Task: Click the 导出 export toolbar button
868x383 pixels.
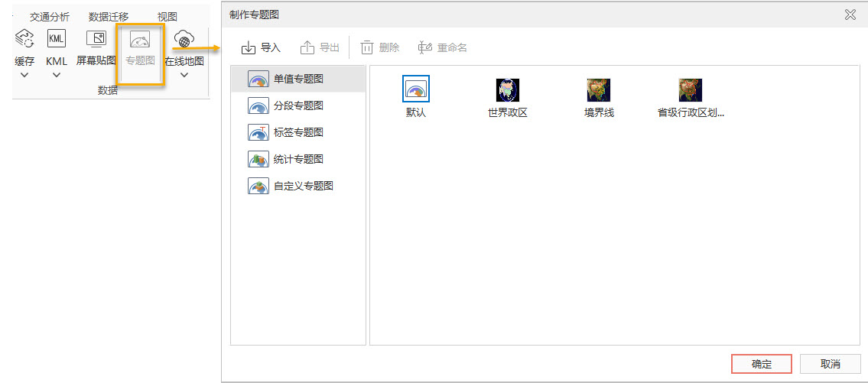Action: tap(320, 47)
